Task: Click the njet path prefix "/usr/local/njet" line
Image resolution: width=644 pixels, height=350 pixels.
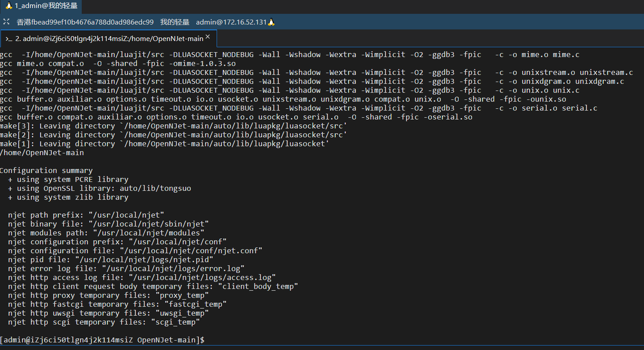Action: point(86,215)
